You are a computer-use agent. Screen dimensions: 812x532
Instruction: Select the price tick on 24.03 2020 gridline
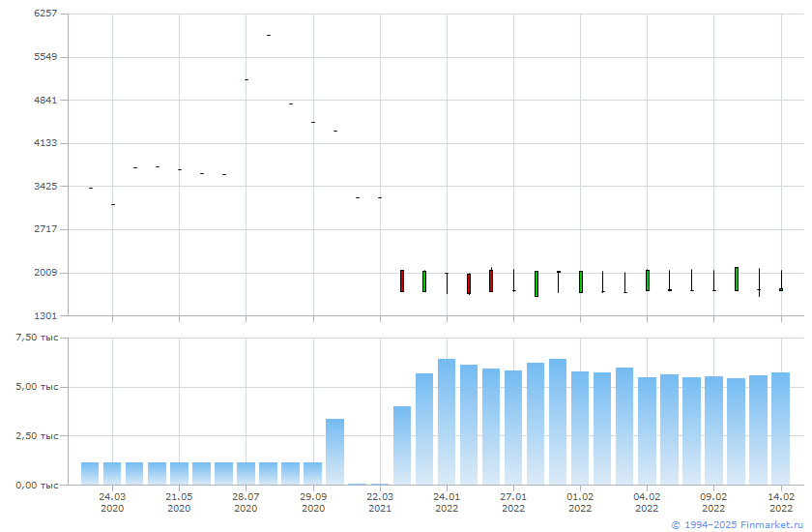(113, 205)
